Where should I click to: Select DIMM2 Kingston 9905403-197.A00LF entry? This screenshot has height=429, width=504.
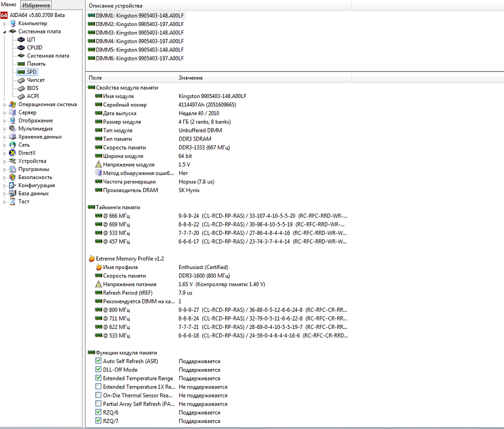pyautogui.click(x=136, y=24)
